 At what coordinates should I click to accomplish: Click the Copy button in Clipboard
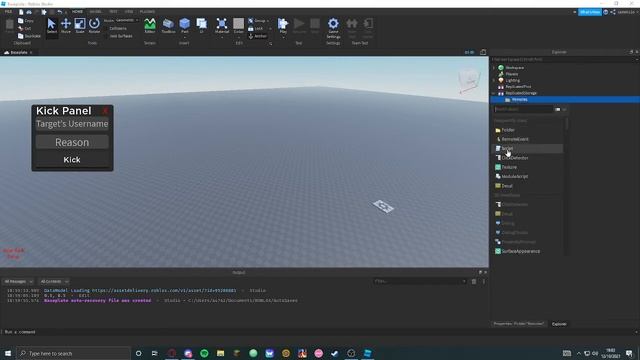(25, 20)
